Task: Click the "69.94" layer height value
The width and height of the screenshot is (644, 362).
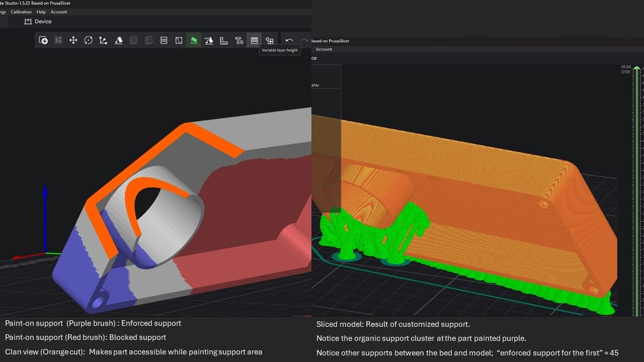Action: pyautogui.click(x=626, y=67)
